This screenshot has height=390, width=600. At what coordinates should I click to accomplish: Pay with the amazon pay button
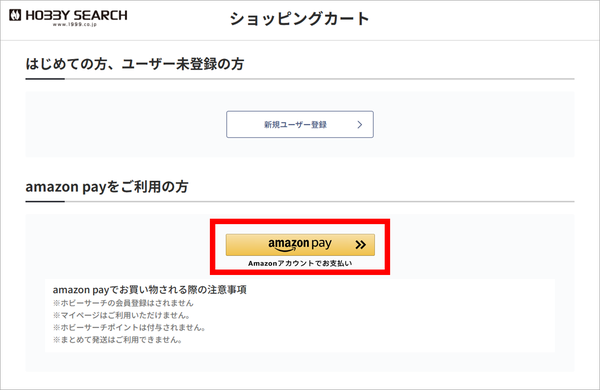(x=300, y=245)
